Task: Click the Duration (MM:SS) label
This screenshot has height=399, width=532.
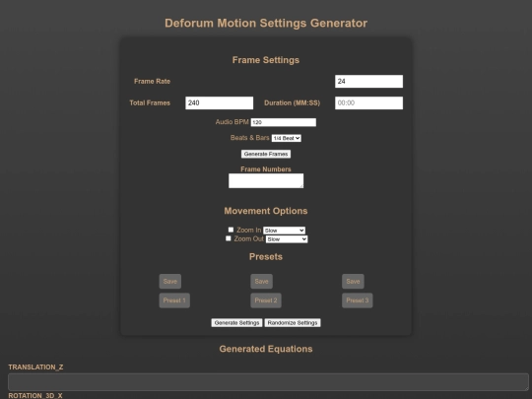Action: click(x=293, y=102)
